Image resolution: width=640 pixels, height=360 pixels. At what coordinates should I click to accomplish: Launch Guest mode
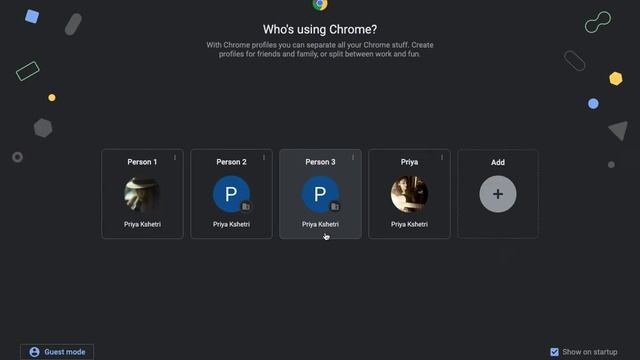(57, 352)
